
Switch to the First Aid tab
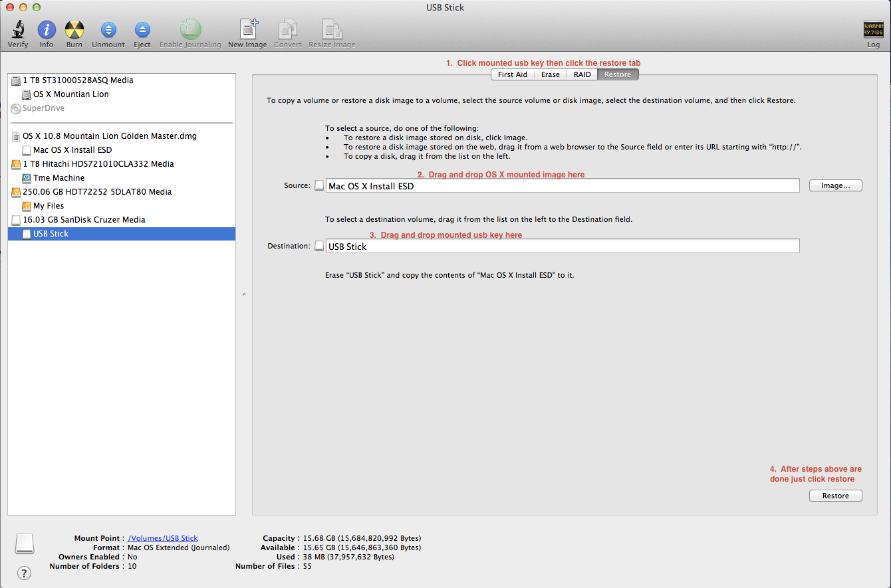[x=513, y=74]
